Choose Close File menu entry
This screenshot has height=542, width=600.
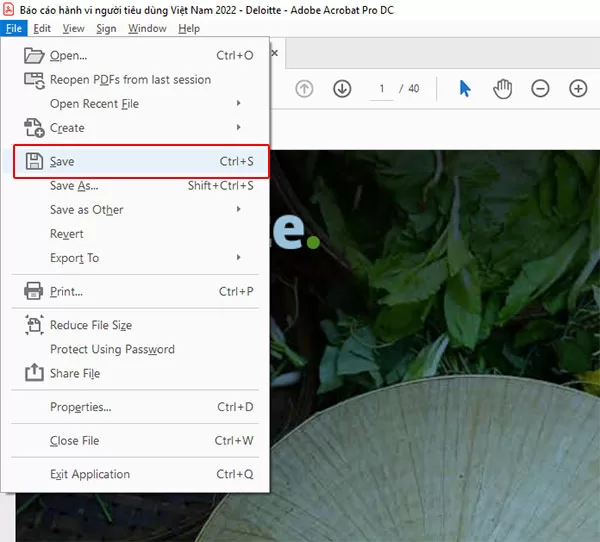click(x=135, y=441)
